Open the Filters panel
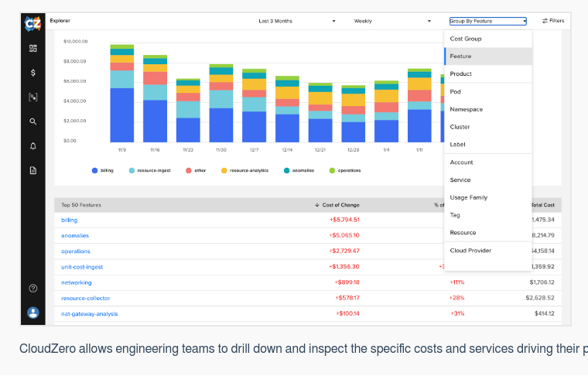Viewport: 588px width, 383px height. [x=553, y=21]
